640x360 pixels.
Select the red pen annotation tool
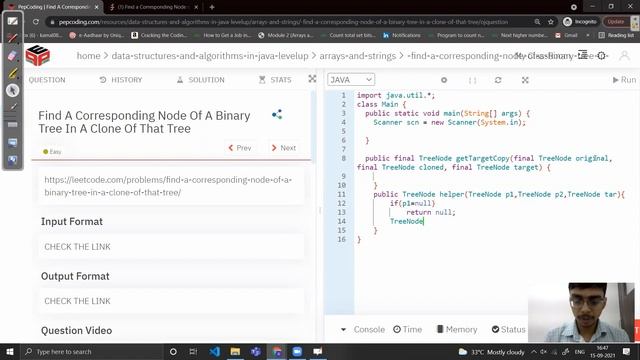point(12,38)
